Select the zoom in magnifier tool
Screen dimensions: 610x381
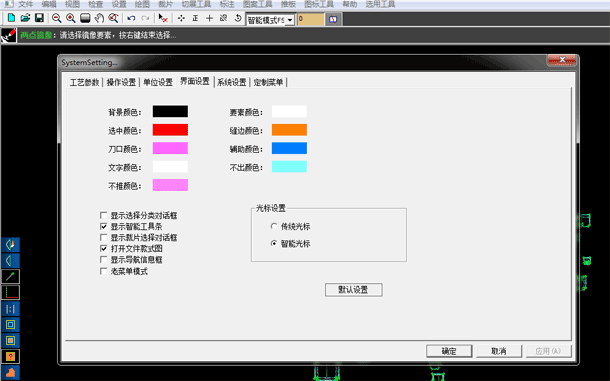[70, 18]
